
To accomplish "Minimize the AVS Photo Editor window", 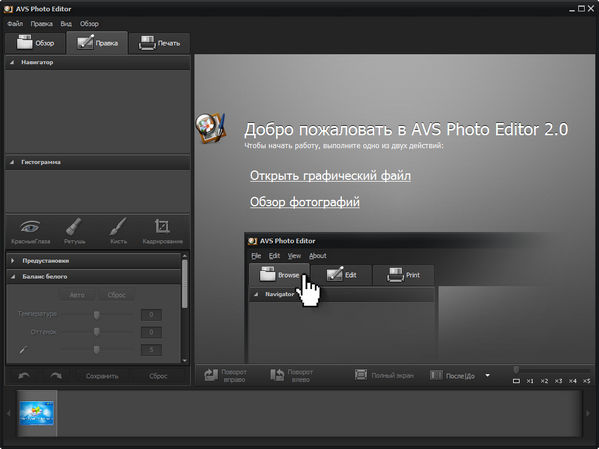I will click(x=571, y=9).
